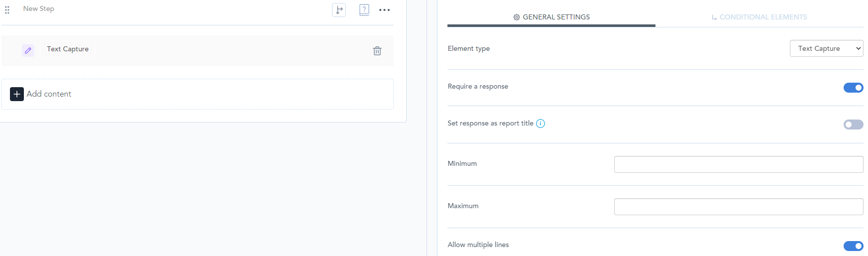The image size is (868, 256).
Task: Click the purple pencil edit icon
Action: tap(28, 50)
